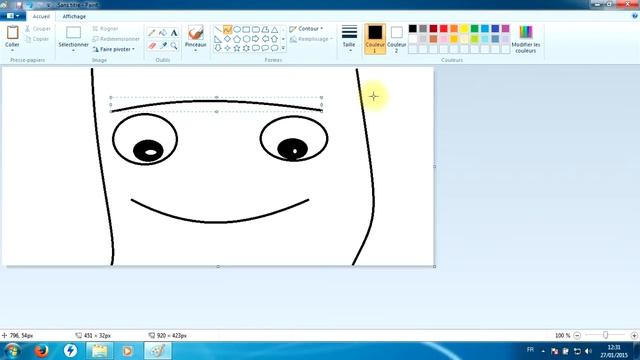Expand the shapes gallery list
640x360 pixels.
point(283,48)
